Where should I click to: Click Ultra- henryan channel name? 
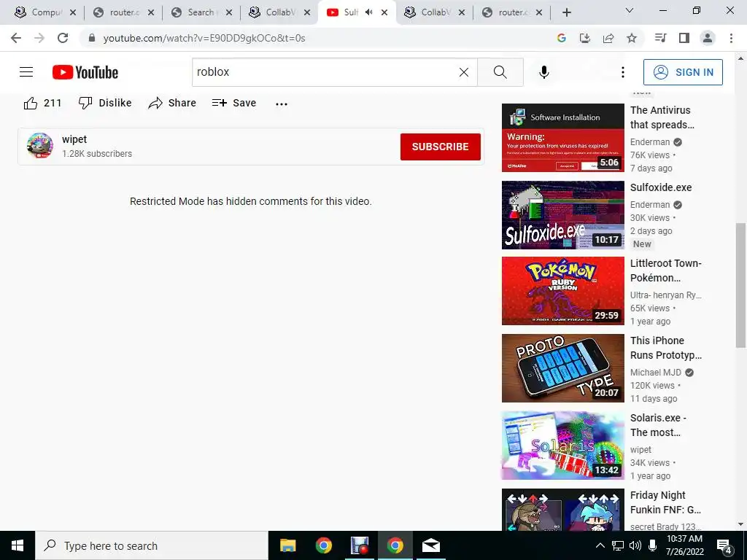665,295
